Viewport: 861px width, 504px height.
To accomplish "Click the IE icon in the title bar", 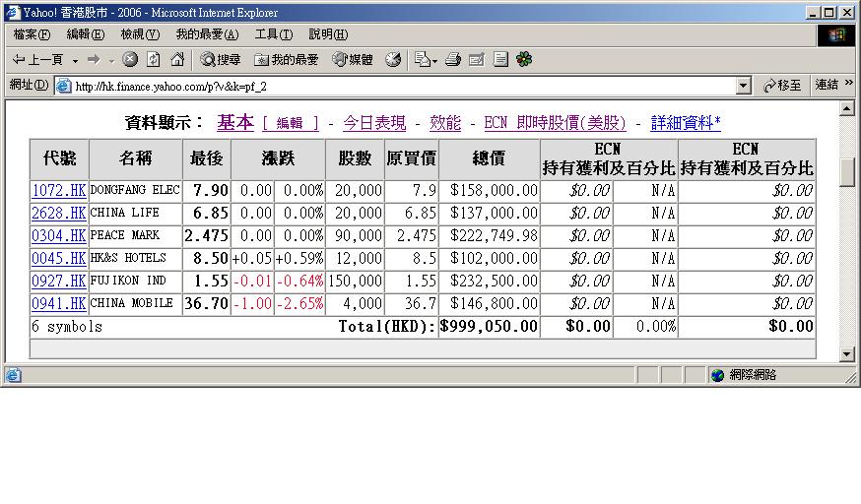I will (x=13, y=12).
